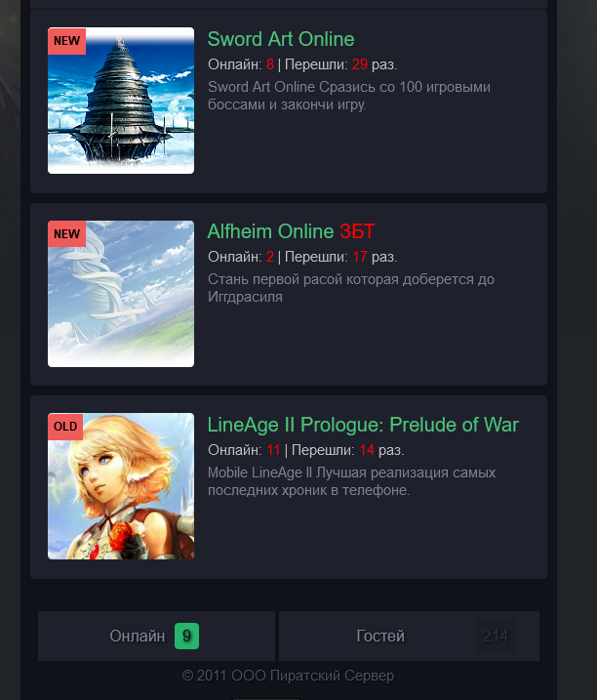
Task: Click the NEW badge on Sword Art Online
Action: [x=67, y=41]
